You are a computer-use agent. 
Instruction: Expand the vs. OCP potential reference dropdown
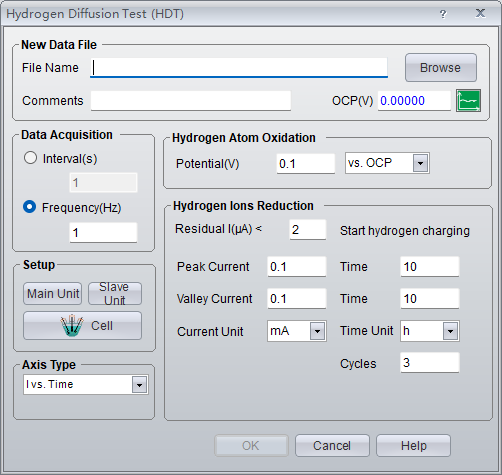tap(420, 163)
